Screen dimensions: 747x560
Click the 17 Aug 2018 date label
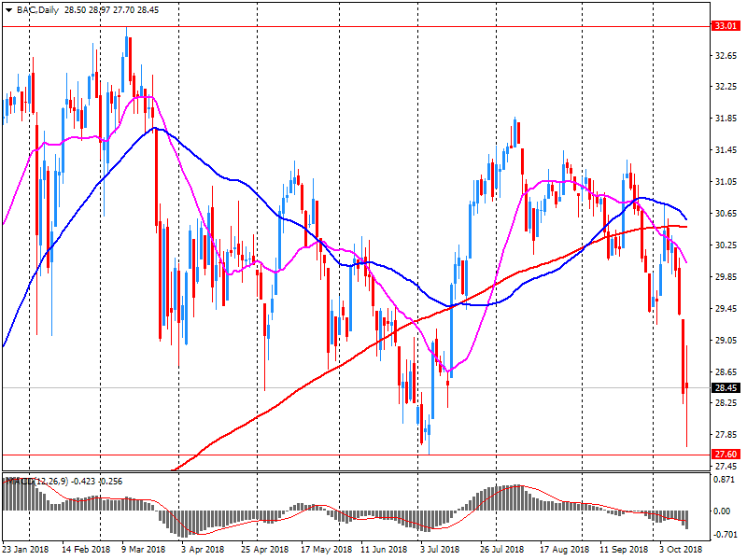564,550
